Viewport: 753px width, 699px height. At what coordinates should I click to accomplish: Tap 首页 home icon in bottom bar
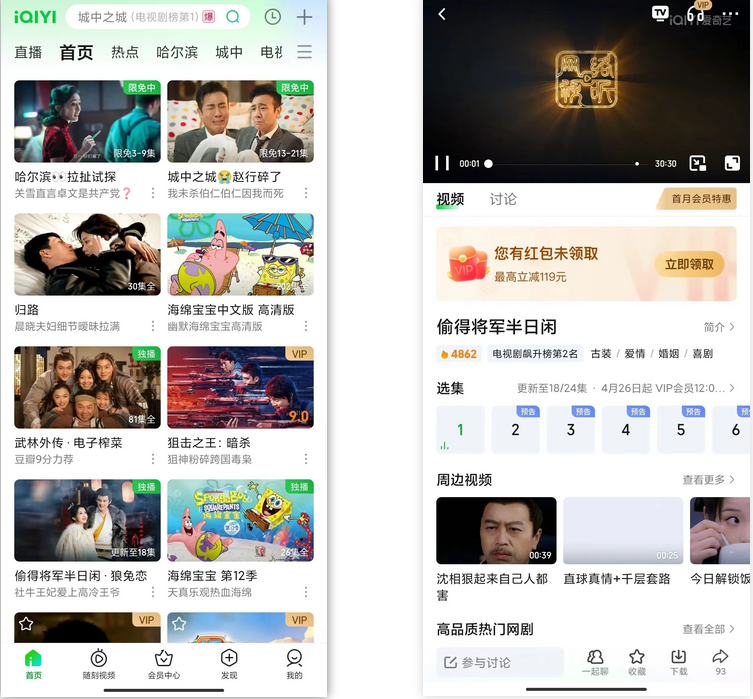coord(33,664)
